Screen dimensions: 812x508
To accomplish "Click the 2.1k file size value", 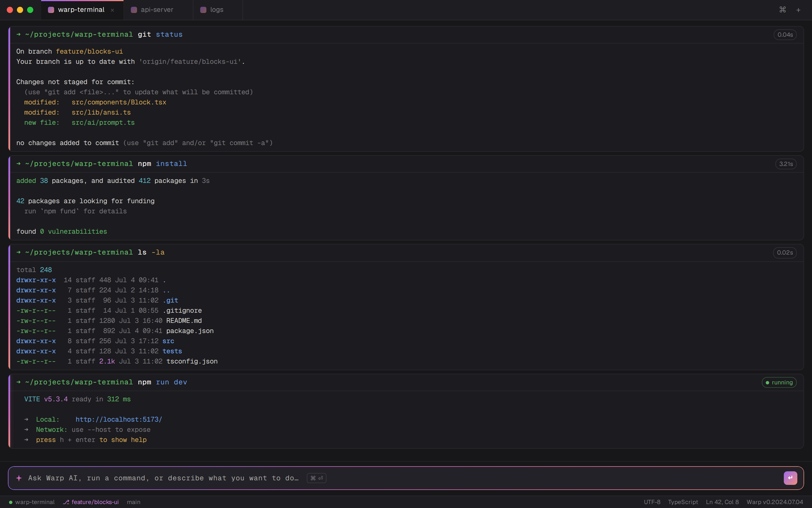I will [107, 361].
